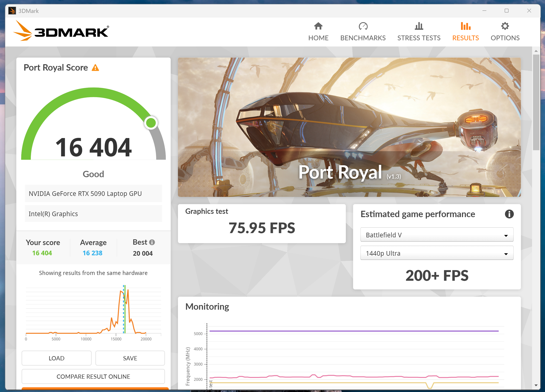Click the Benchmarks gauge icon

pos(363,26)
